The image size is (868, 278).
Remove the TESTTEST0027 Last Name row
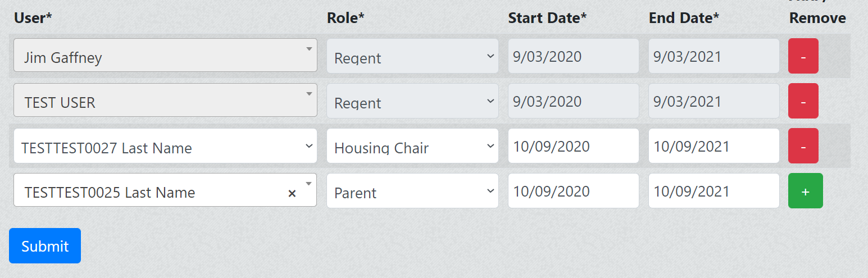(803, 146)
